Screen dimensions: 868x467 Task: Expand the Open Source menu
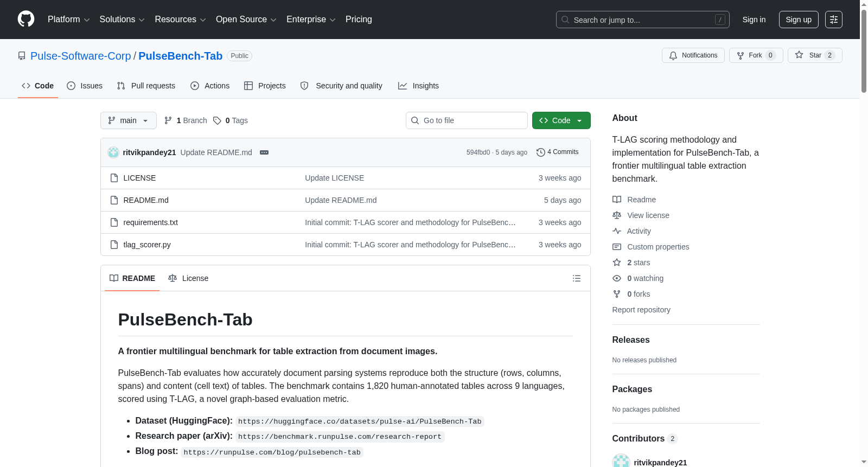(x=246, y=20)
